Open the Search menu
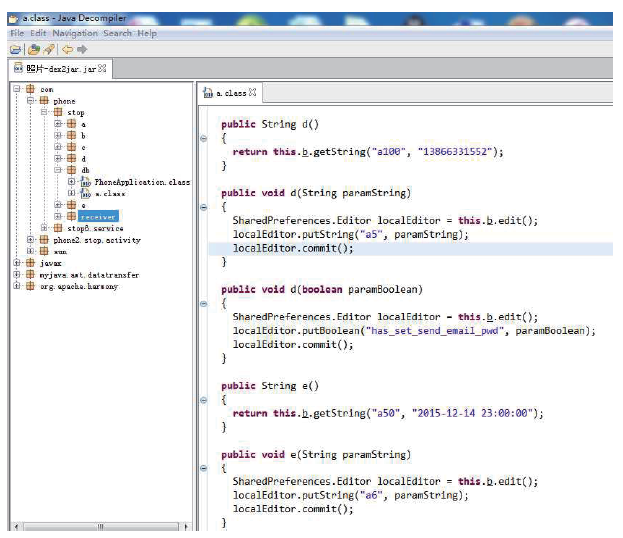 click(x=117, y=33)
